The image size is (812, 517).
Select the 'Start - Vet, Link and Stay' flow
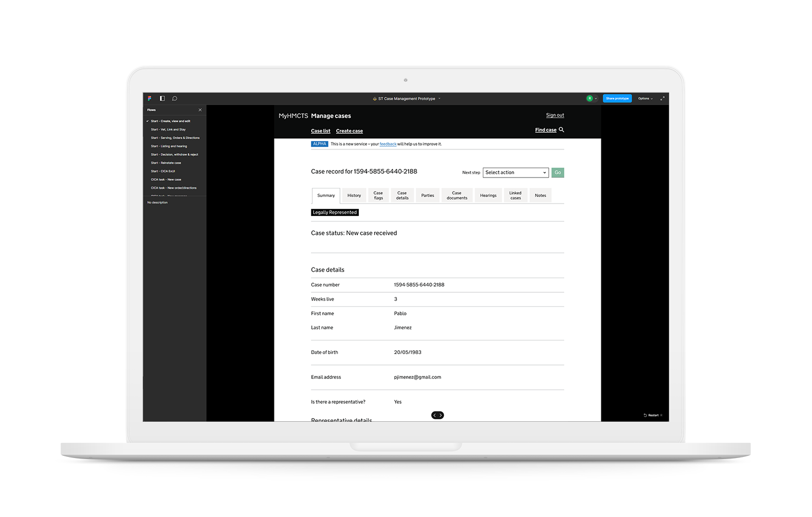[x=168, y=129]
